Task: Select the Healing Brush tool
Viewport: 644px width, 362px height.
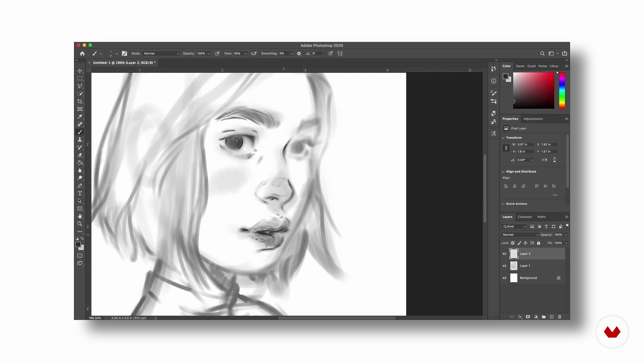Action: (x=80, y=124)
